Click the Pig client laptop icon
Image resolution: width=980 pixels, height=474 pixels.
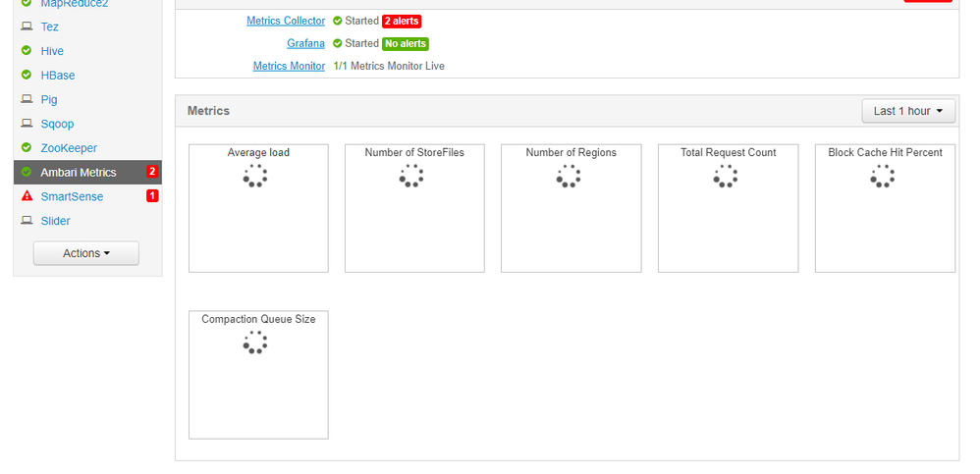click(27, 99)
